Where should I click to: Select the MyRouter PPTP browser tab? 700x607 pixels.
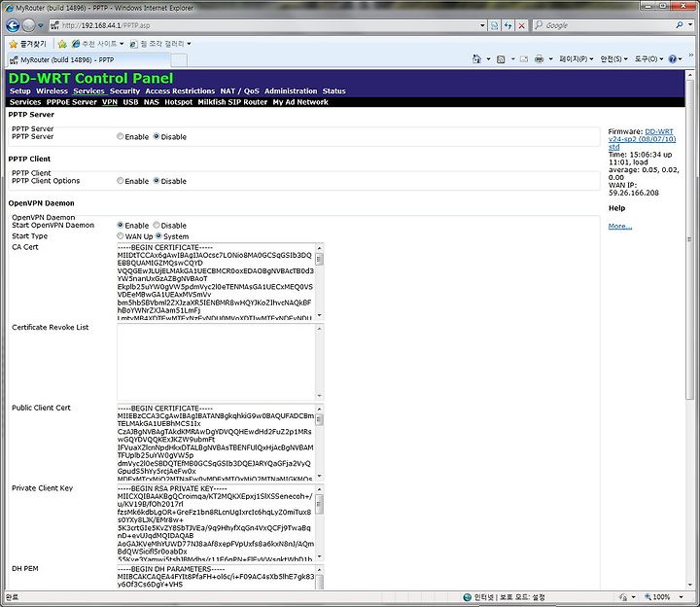point(87,60)
